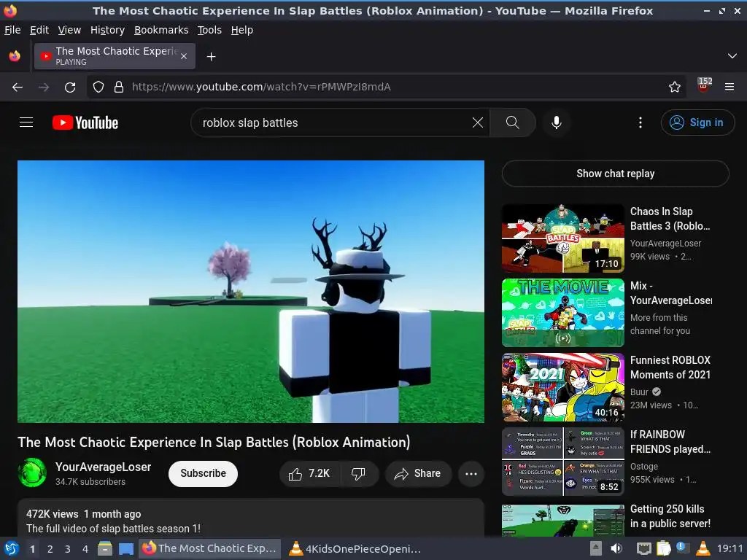Start voice search with the microphone

coord(556,122)
